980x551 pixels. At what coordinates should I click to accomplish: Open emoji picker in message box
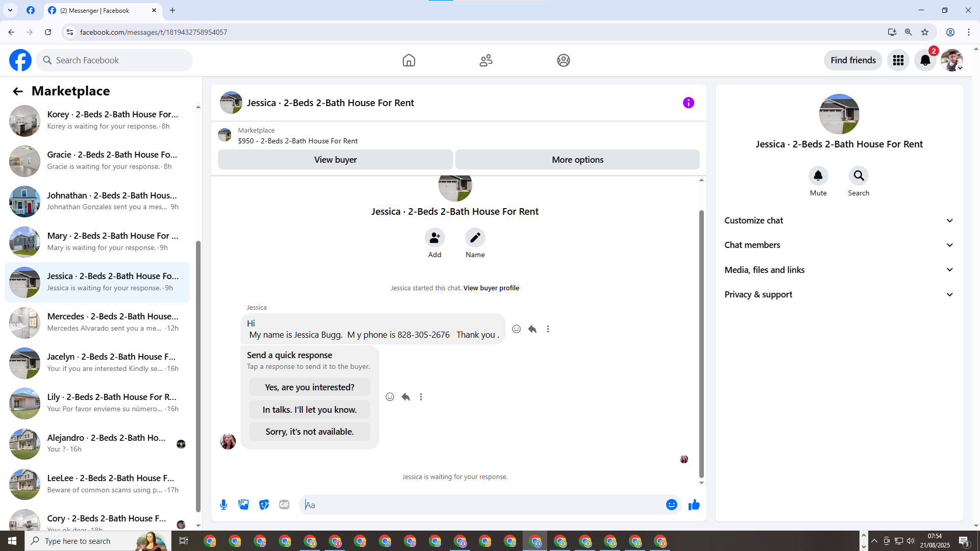tap(671, 505)
